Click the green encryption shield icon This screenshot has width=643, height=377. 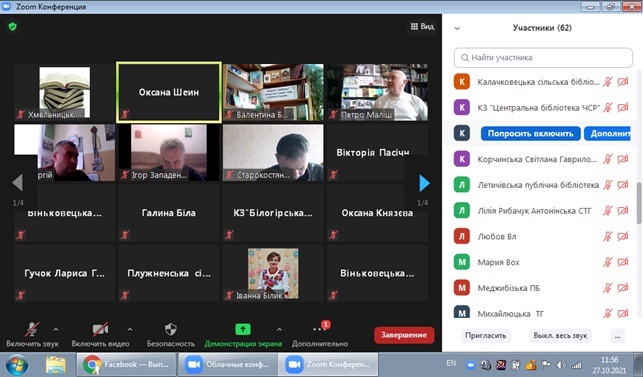13,27
